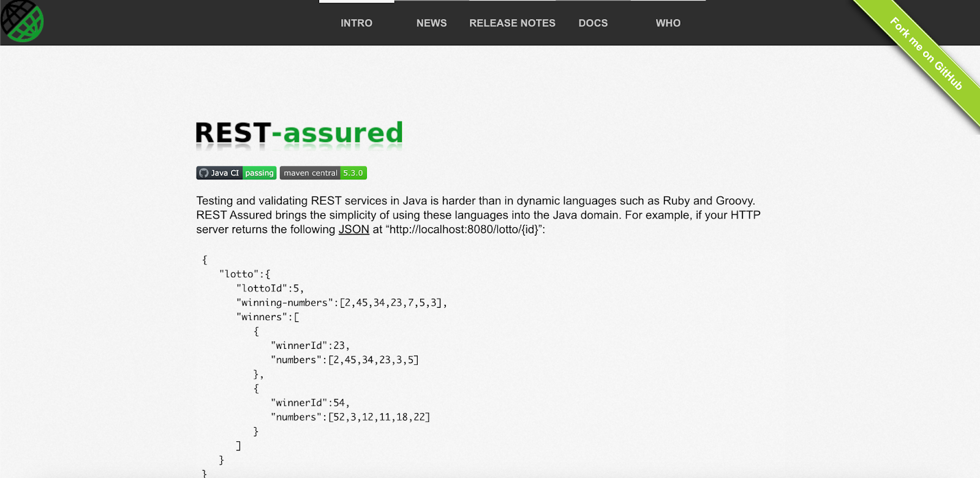This screenshot has height=478, width=980.
Task: Click the localhost:8080/lotto/{id} URL text
Action: [464, 230]
